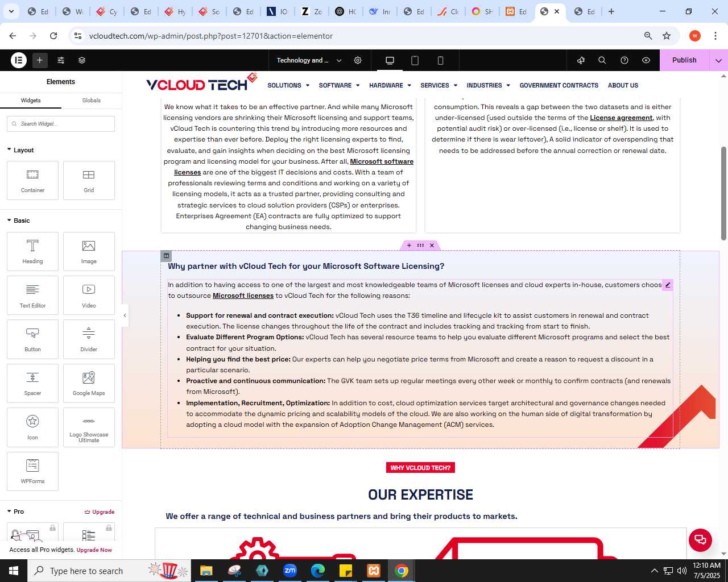Follow the Microsoft licenses link
This screenshot has width=728, height=582.
coord(243,296)
